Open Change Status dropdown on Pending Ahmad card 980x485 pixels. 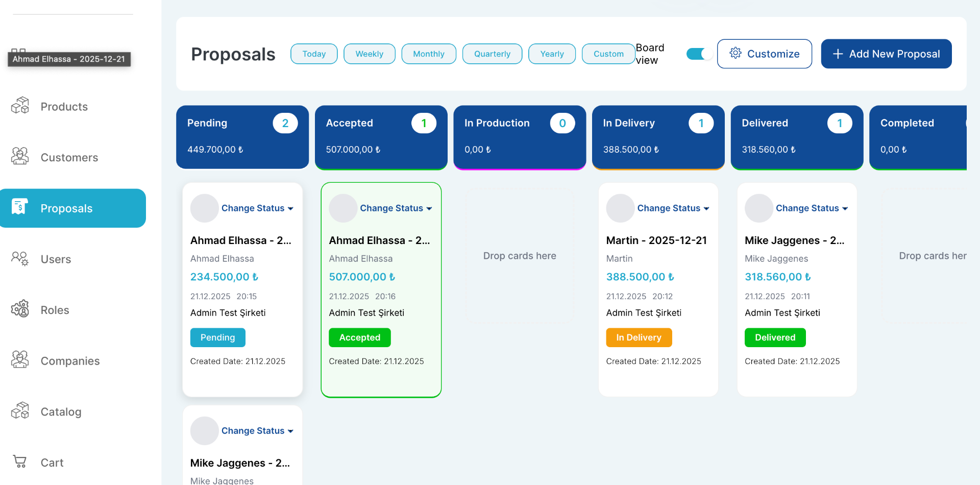(257, 208)
